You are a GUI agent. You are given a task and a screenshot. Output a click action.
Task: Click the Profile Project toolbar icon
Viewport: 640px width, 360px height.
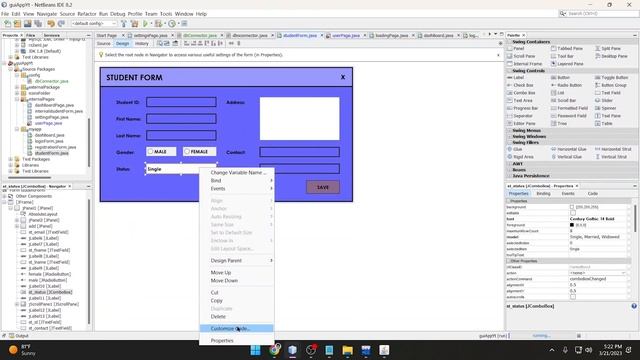tap(172, 24)
